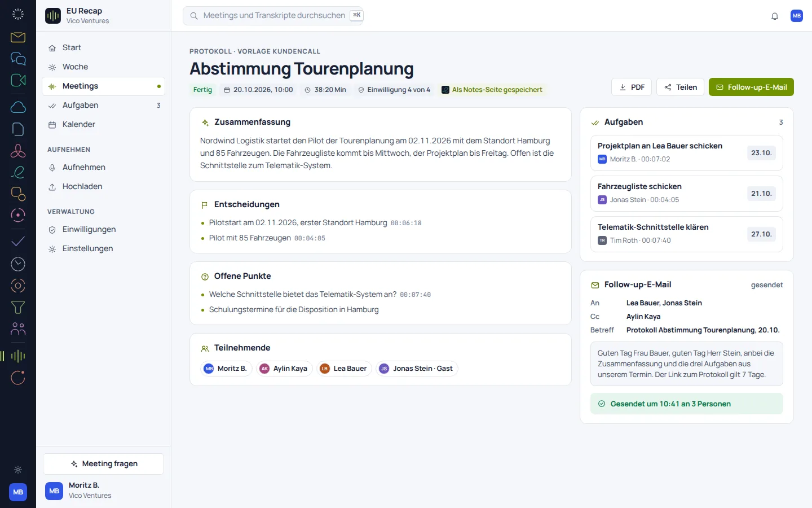Open Einwilligungen management page
Image resolution: width=812 pixels, height=508 pixels.
(104, 230)
